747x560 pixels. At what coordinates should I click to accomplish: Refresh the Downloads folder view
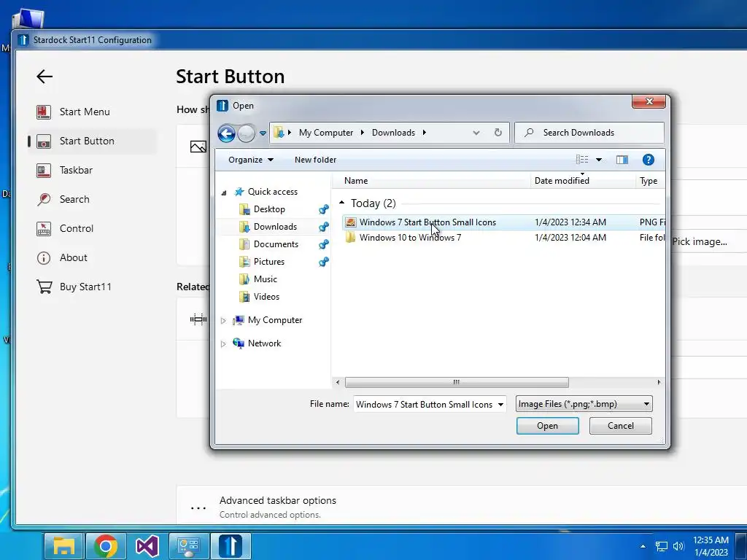[x=498, y=133]
